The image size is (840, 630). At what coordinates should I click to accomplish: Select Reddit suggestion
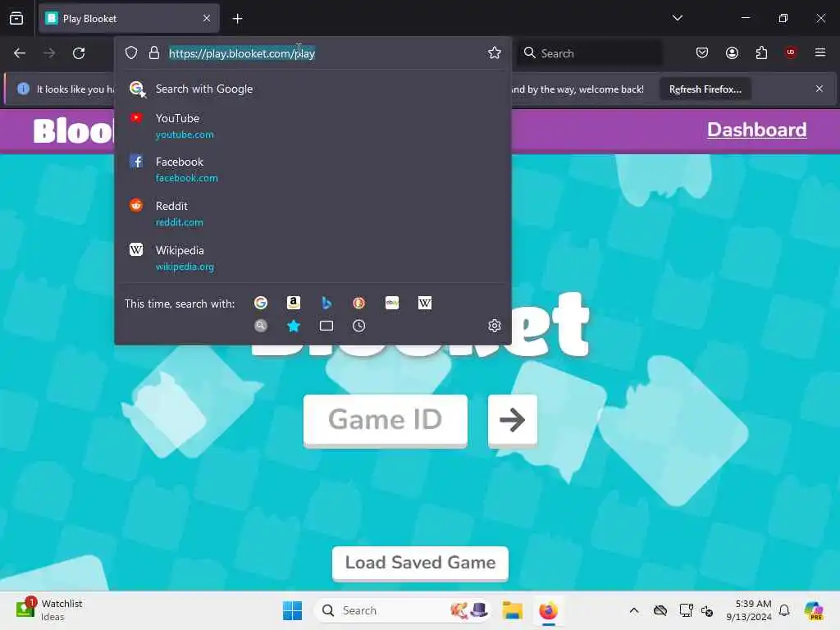[x=313, y=214]
